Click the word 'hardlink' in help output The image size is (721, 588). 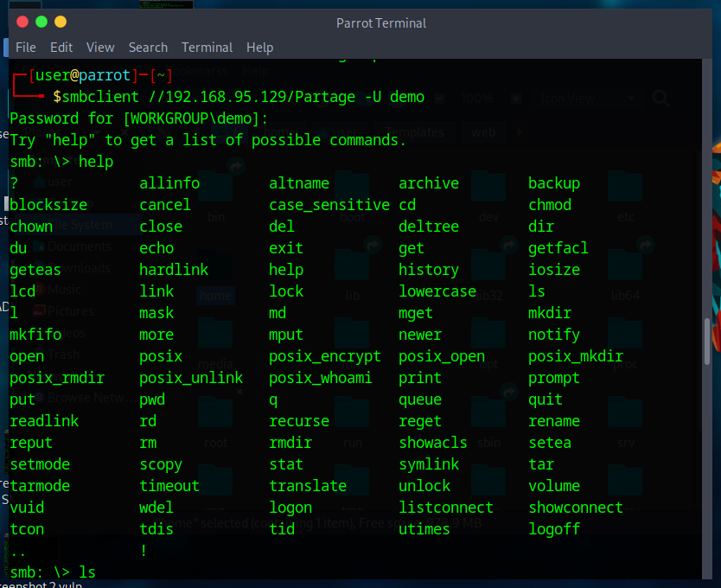coord(174,270)
